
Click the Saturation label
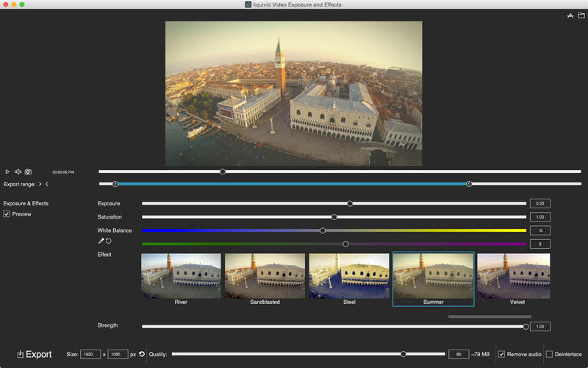(x=110, y=217)
